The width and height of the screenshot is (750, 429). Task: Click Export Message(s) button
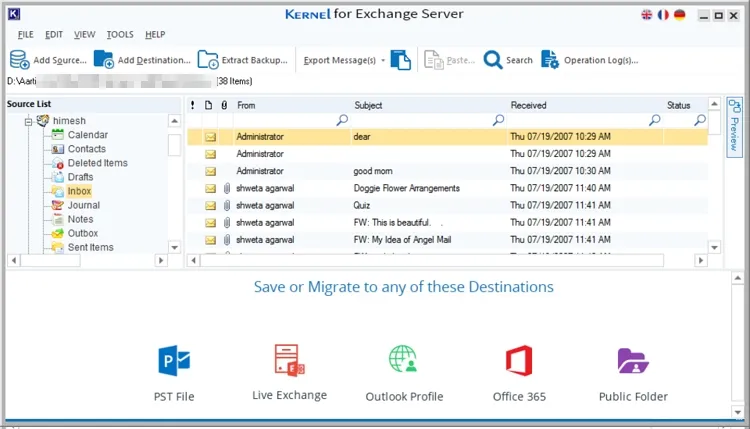click(x=340, y=61)
